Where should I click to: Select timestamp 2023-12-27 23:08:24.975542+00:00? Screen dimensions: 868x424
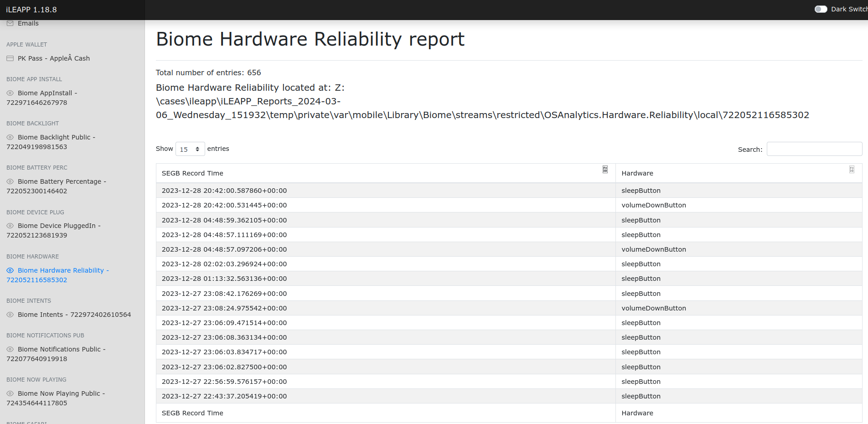coord(224,308)
